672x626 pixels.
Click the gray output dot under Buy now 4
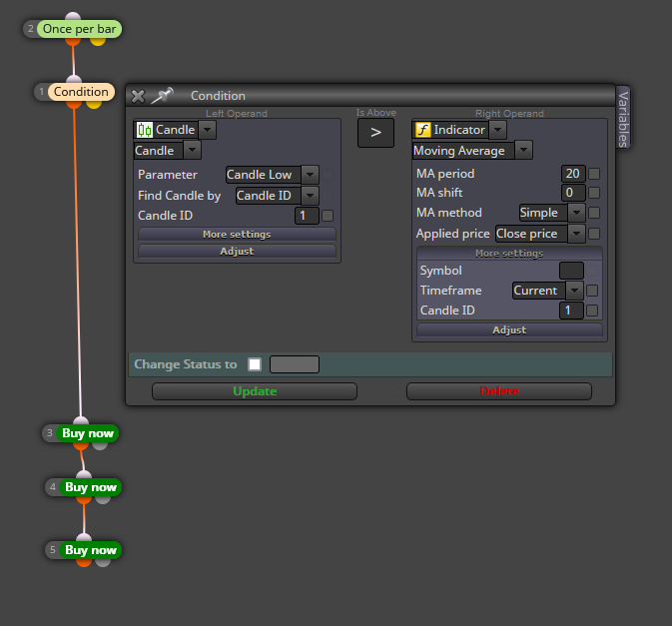103,500
